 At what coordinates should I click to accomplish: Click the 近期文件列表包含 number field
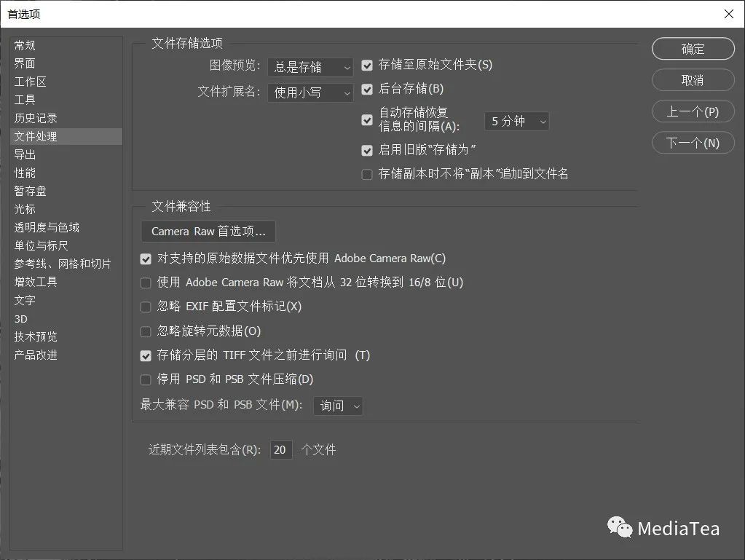[281, 450]
